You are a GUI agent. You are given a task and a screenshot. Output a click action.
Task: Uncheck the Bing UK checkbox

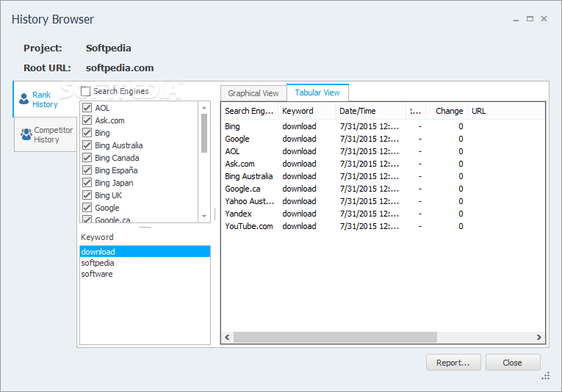87,195
